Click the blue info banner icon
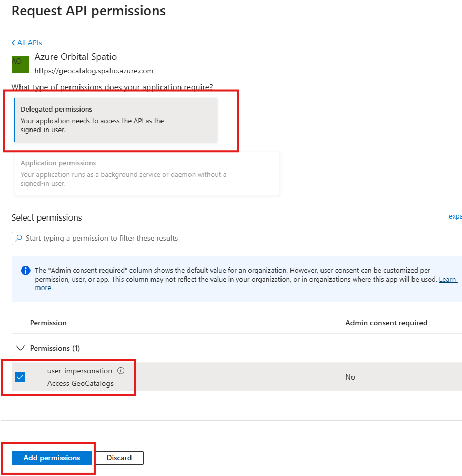This screenshot has height=476, width=462. [25, 271]
